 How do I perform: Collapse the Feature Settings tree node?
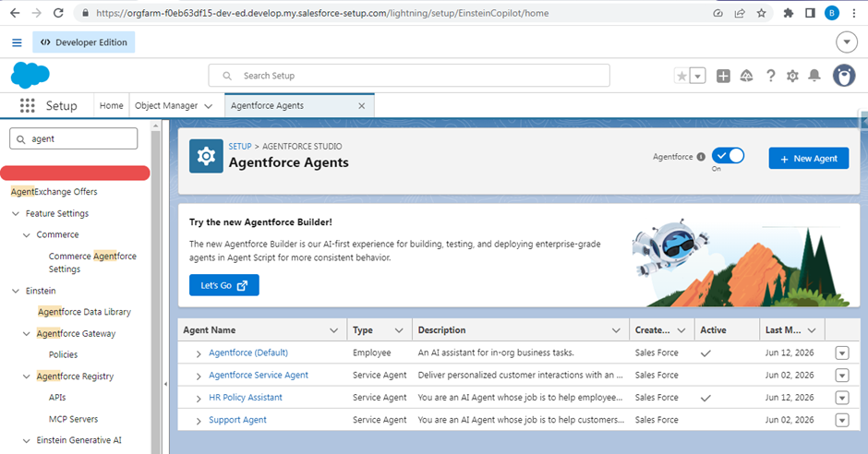[x=16, y=213]
